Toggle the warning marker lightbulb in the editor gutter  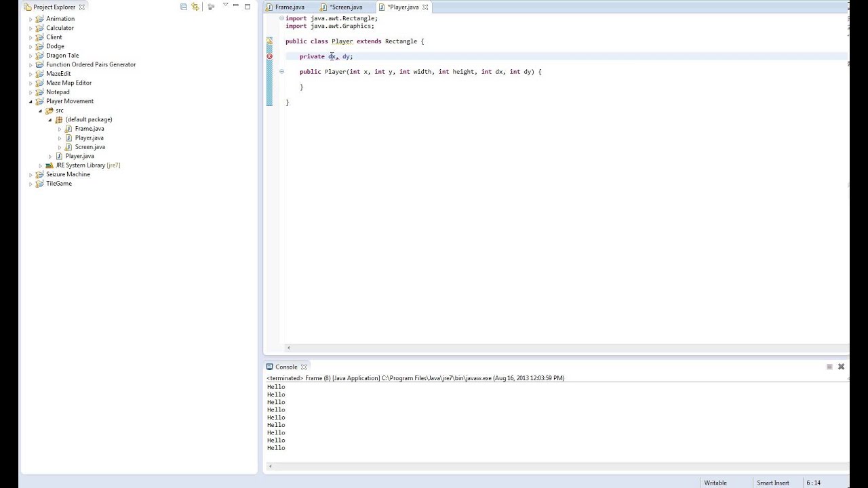269,41
